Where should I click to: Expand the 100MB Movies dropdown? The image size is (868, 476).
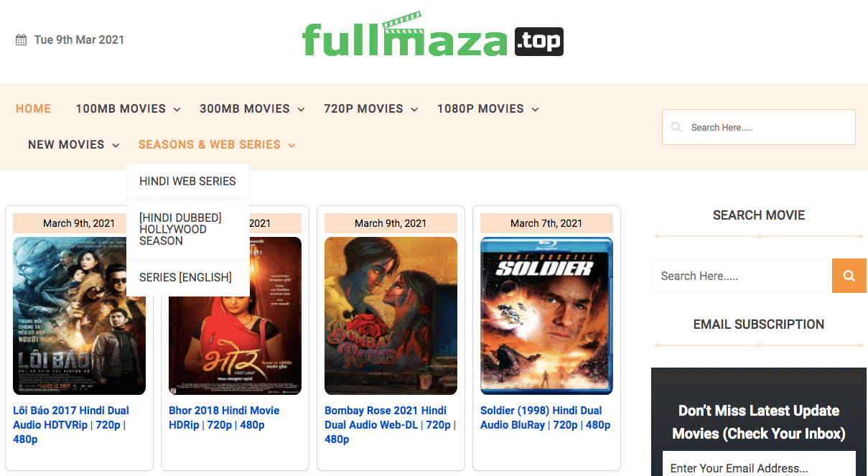pos(128,109)
